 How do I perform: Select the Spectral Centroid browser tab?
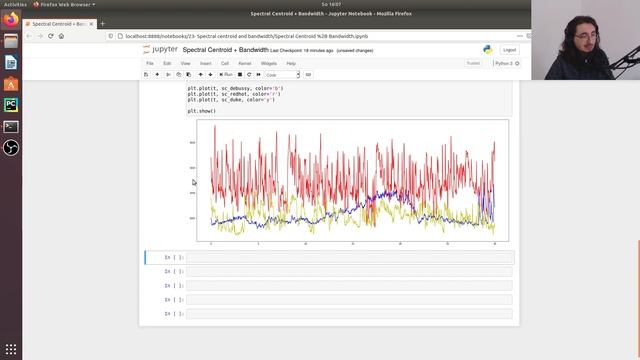point(60,24)
